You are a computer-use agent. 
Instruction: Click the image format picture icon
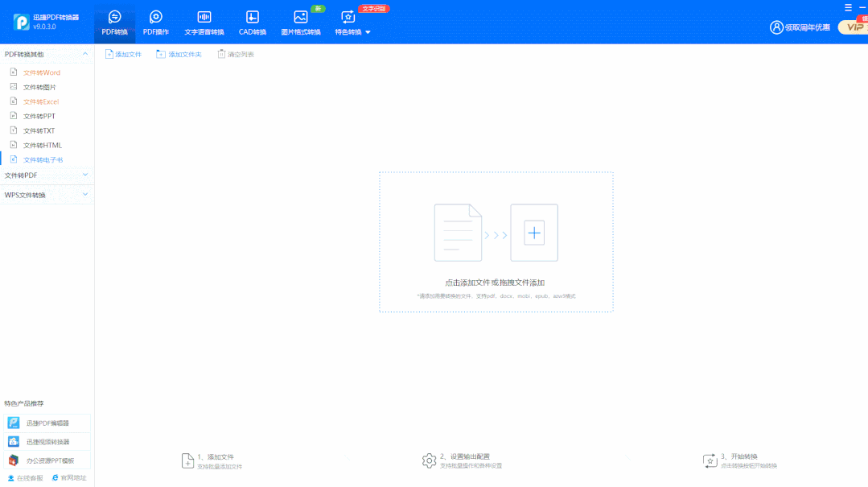coord(301,17)
